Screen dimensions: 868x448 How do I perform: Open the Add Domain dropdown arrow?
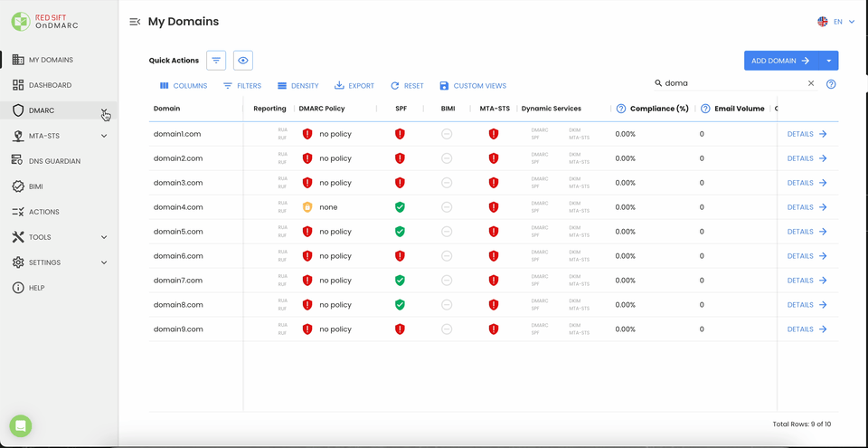pos(829,61)
